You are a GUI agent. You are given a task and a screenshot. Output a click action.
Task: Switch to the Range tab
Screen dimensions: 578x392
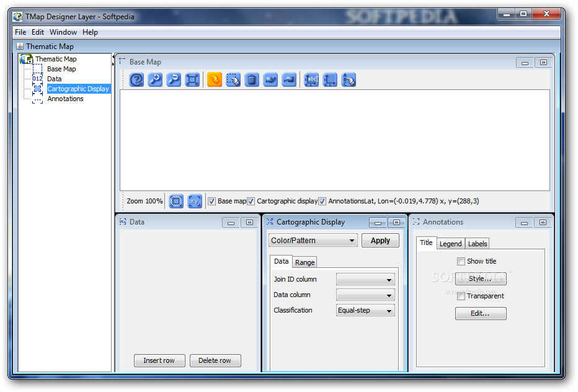305,262
